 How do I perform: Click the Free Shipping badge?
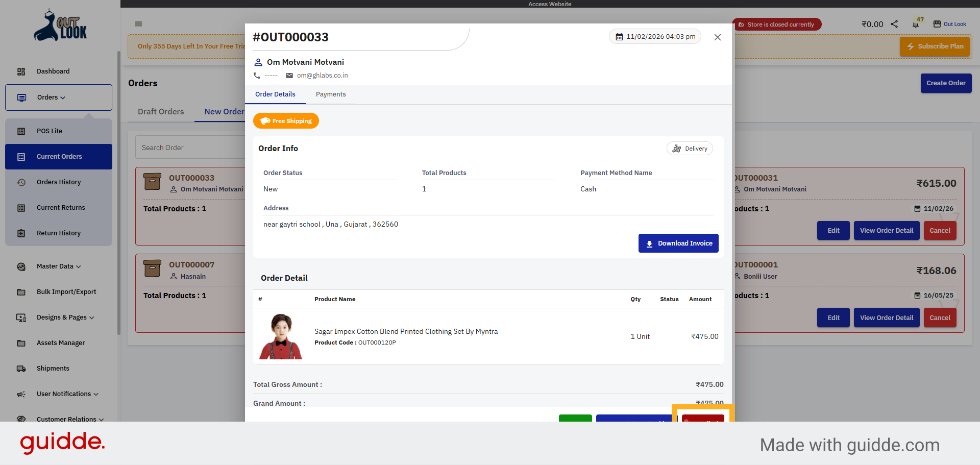286,121
